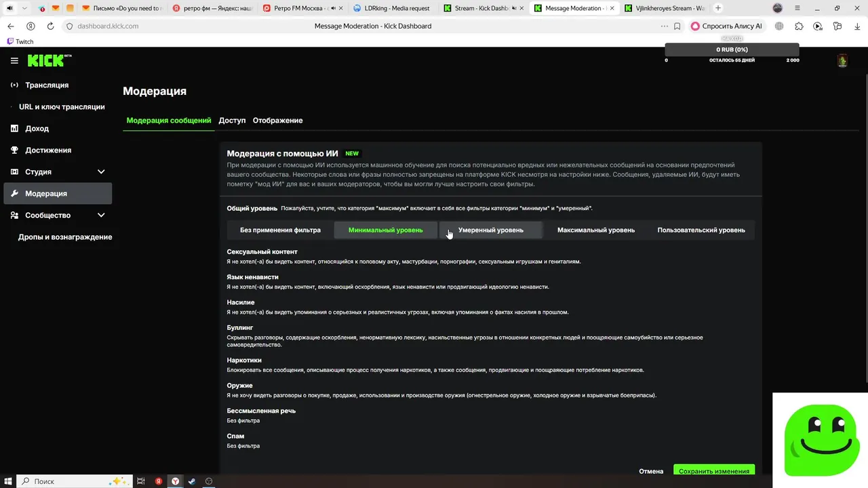Switch to Модерация сообщений tab
Viewport: 868px width, 488px height.
[x=169, y=120]
